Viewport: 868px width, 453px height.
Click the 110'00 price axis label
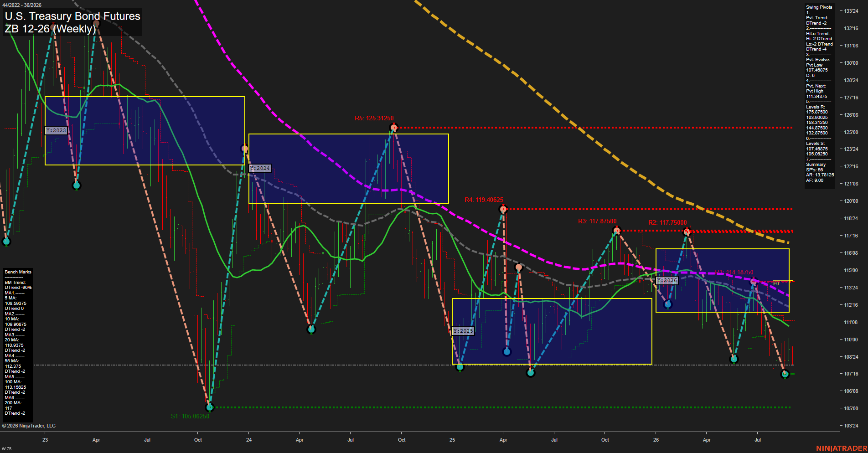pos(851,340)
